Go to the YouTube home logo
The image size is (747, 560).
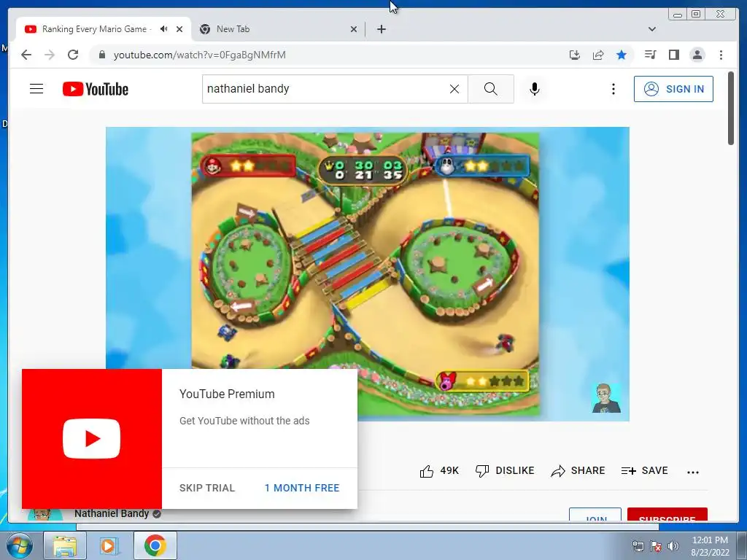[96, 89]
